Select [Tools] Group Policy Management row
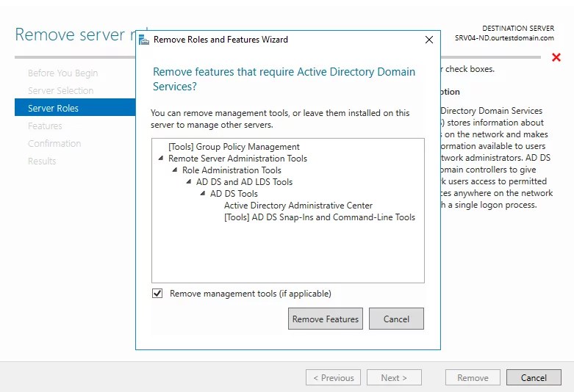574x392 pixels. pos(234,147)
